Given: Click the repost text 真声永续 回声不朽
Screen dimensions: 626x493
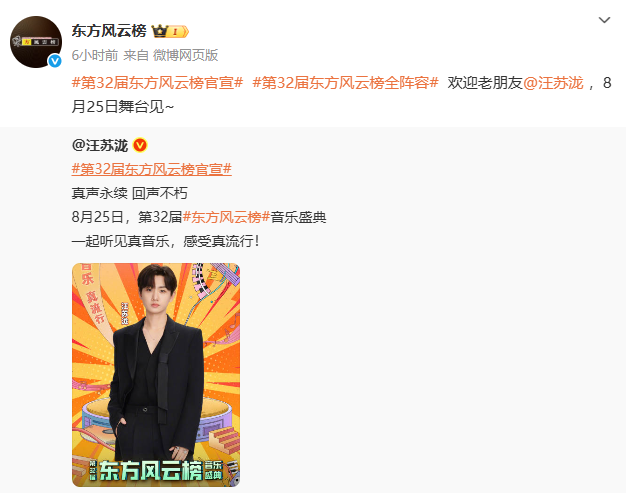Looking at the screenshot, I should [129, 193].
